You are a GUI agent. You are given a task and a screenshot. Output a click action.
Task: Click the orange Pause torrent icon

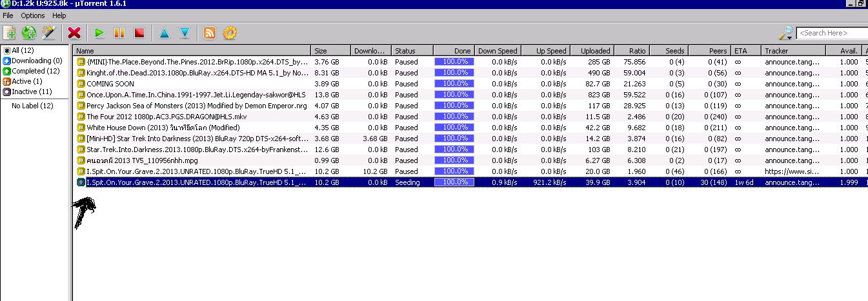tap(119, 32)
